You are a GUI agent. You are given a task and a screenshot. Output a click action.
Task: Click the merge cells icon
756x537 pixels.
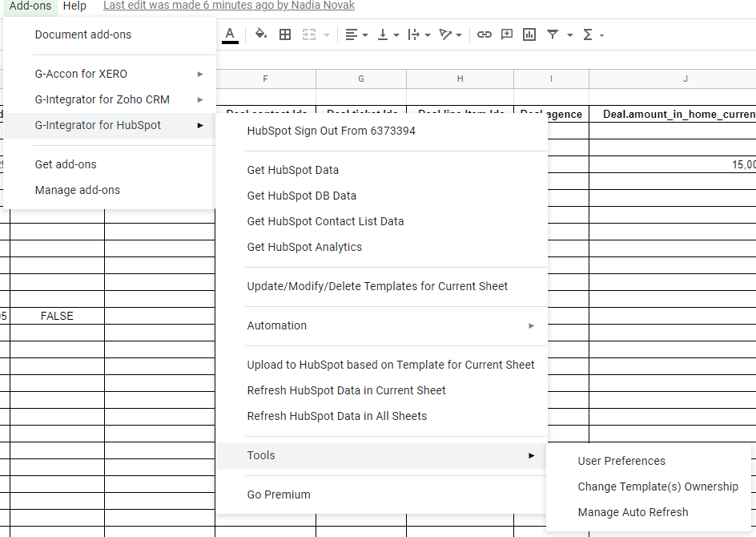(309, 34)
